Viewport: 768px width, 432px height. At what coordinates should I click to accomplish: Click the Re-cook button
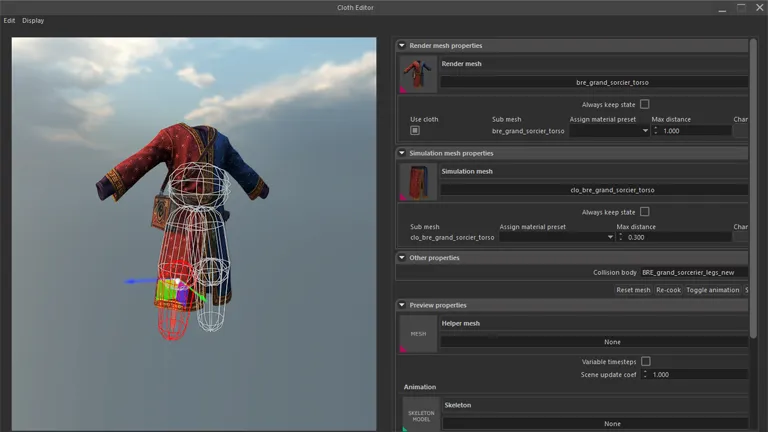click(x=668, y=290)
